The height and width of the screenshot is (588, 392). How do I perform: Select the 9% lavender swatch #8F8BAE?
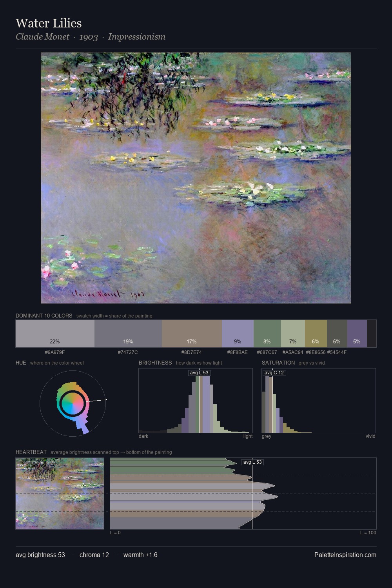tap(238, 334)
